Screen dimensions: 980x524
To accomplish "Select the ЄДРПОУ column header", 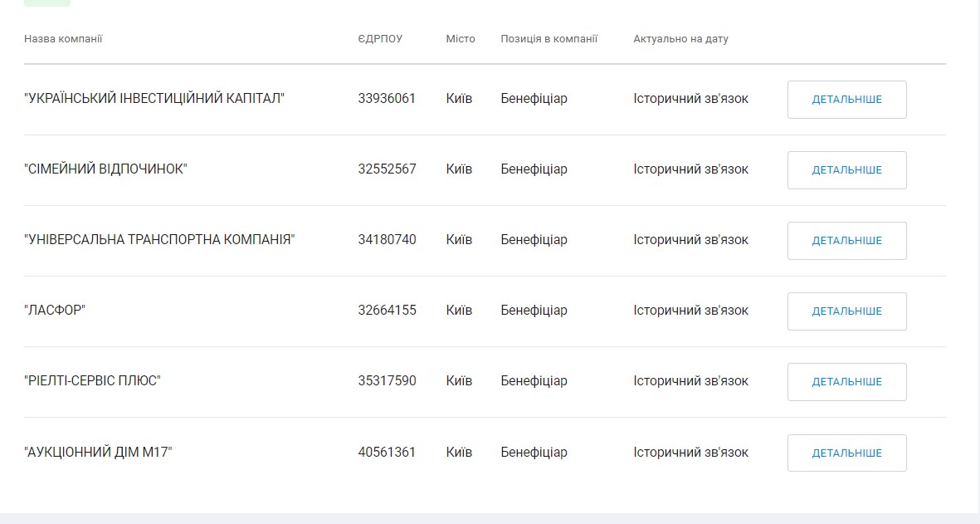I will [x=380, y=39].
